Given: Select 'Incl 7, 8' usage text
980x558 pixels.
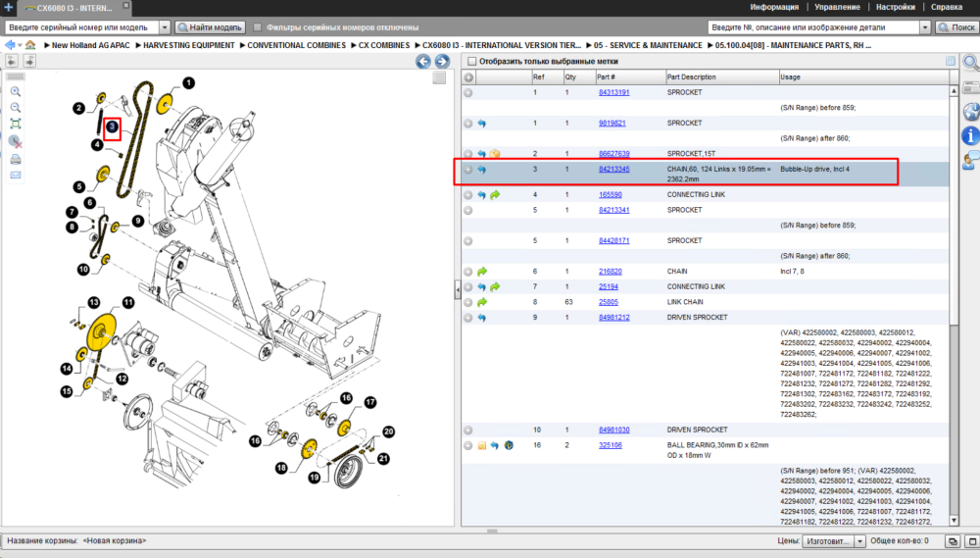Looking at the screenshot, I should pos(795,272).
